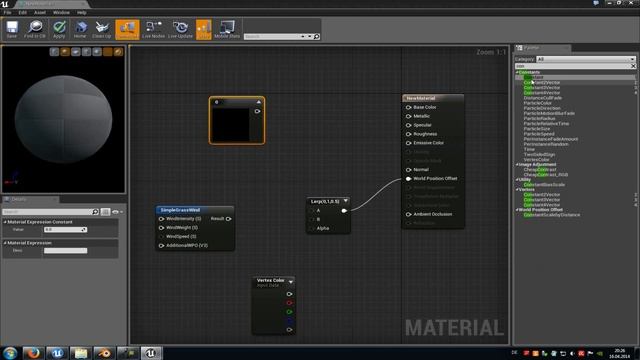Collapse the Image Adjustment category
Image resolution: width=640 pixels, height=360 pixels.
click(x=517, y=164)
